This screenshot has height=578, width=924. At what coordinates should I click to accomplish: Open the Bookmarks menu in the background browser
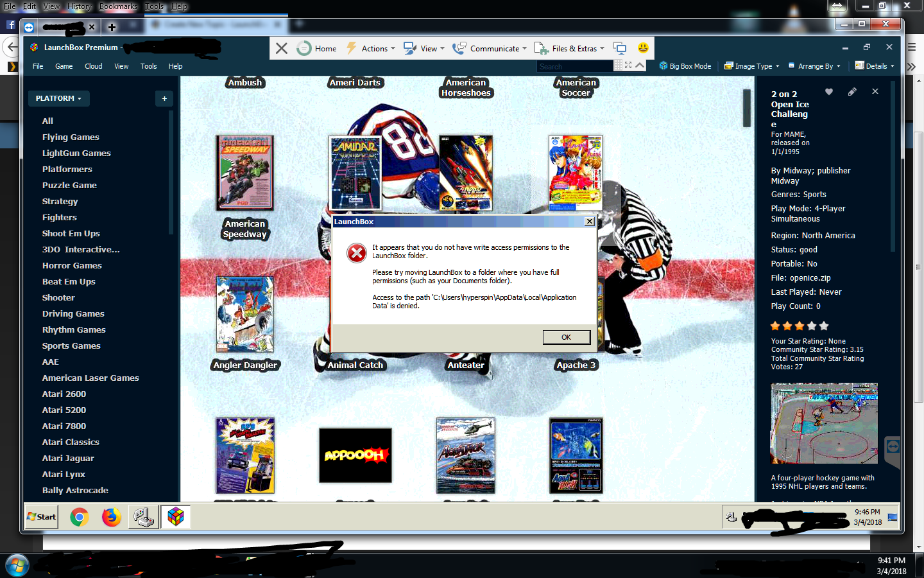(x=118, y=6)
